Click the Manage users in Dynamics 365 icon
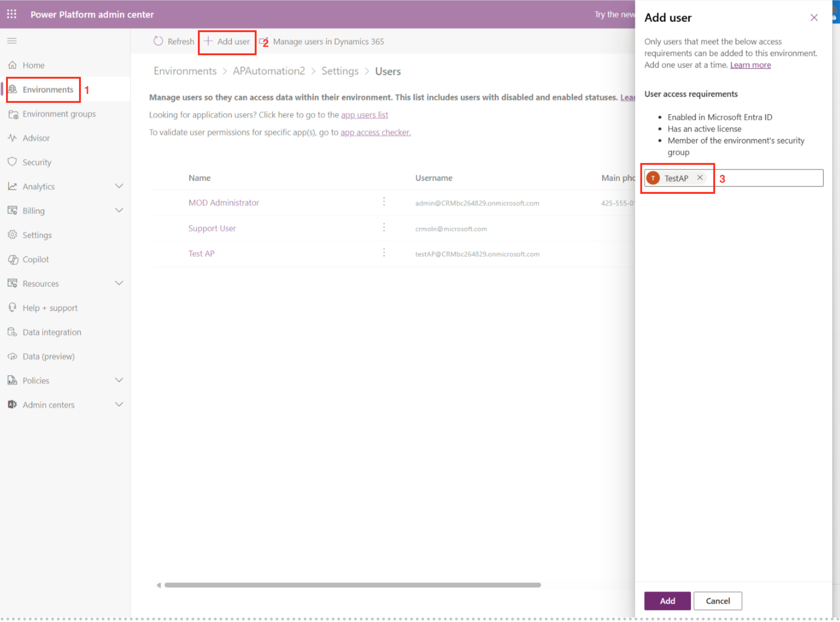Screen dimensions: 840x622 pos(263,41)
